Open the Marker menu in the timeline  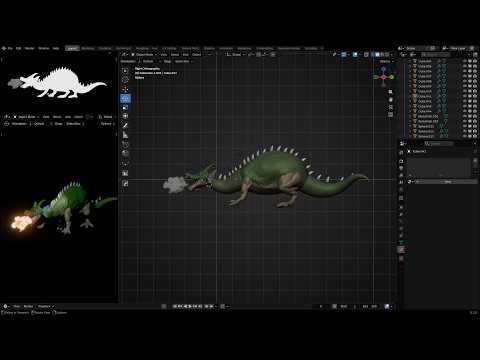(x=28, y=306)
